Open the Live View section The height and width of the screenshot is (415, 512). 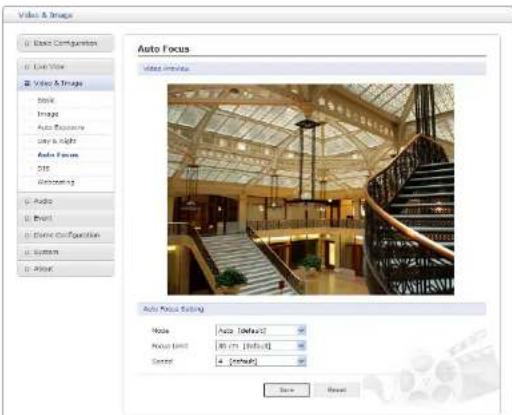pyautogui.click(x=65, y=67)
